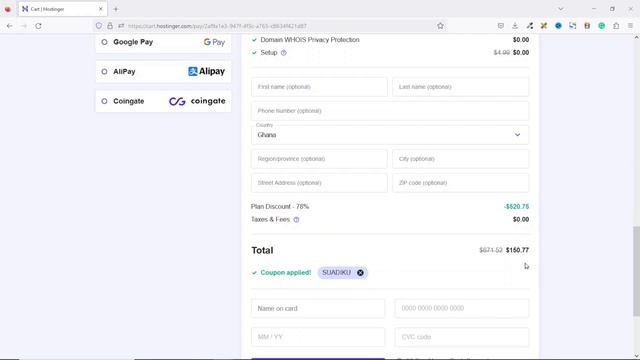Click the Domain WHOIS Privacy Protection line
Screen dimensions: 640x360
(310, 40)
